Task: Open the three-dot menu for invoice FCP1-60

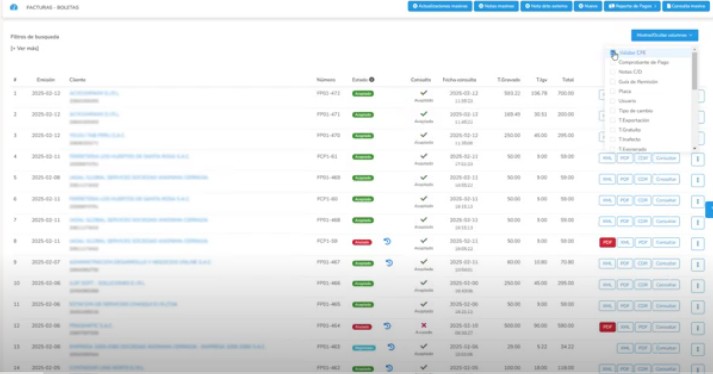Action: [x=698, y=201]
